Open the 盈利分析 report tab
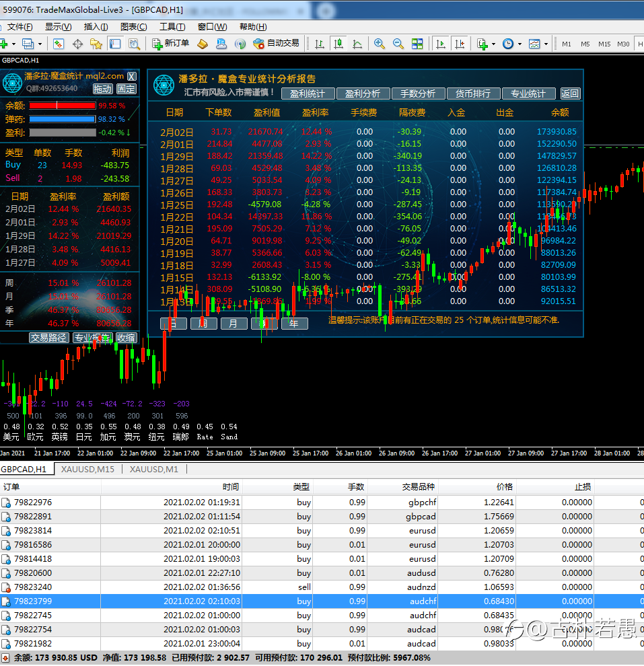Screen dimensions: 644x666 pyautogui.click(x=363, y=94)
